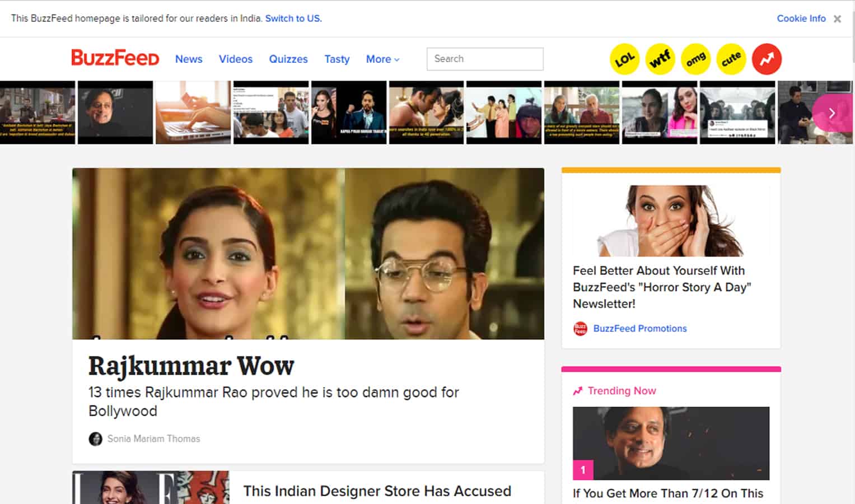The height and width of the screenshot is (504, 855).
Task: Open the carousel thumbnail of kissing couple
Action: 426,113
